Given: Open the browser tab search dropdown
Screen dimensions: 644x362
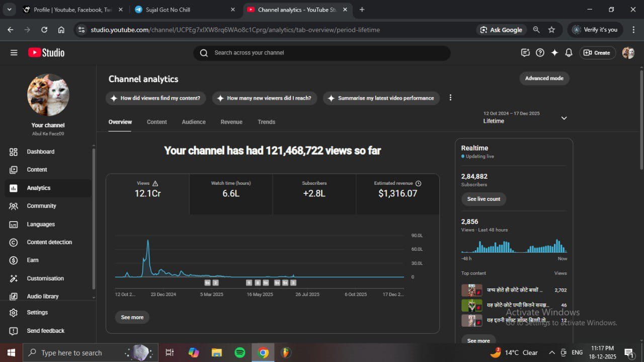Looking at the screenshot, I should tap(9, 10).
